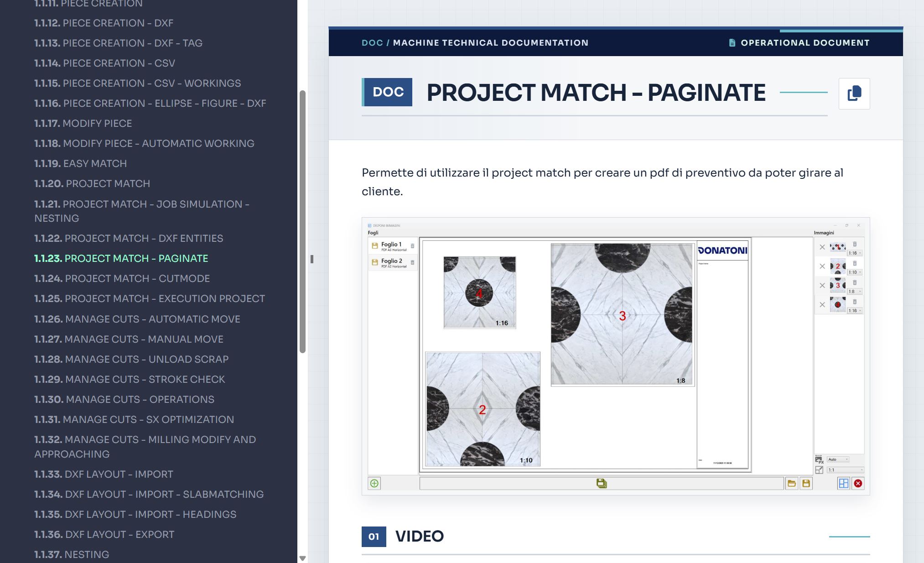
Task: Click the sidebar resize handle
Action: [x=312, y=259]
